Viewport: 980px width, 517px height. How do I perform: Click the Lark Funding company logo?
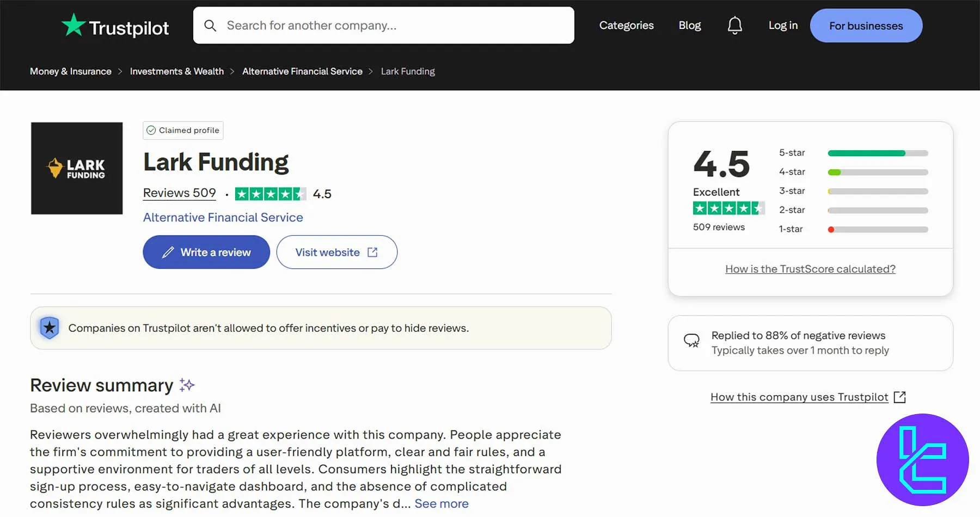click(x=77, y=168)
